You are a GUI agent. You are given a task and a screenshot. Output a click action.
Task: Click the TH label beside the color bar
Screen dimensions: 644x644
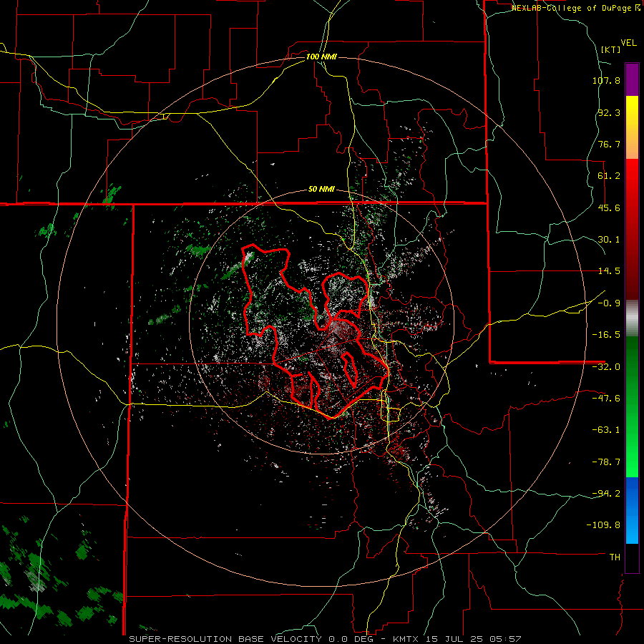[x=615, y=557]
